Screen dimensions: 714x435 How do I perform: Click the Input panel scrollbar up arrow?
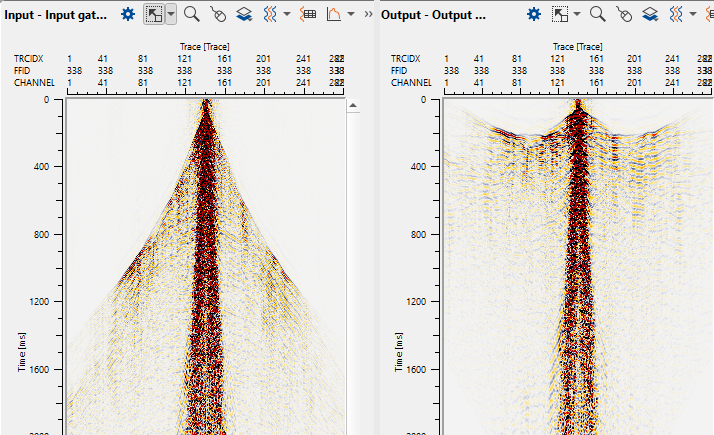(x=351, y=104)
